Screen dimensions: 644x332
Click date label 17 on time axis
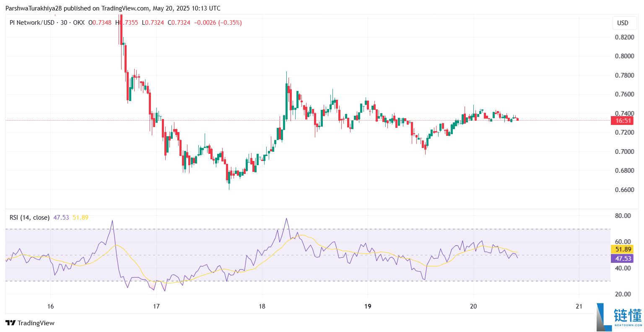coord(156,306)
